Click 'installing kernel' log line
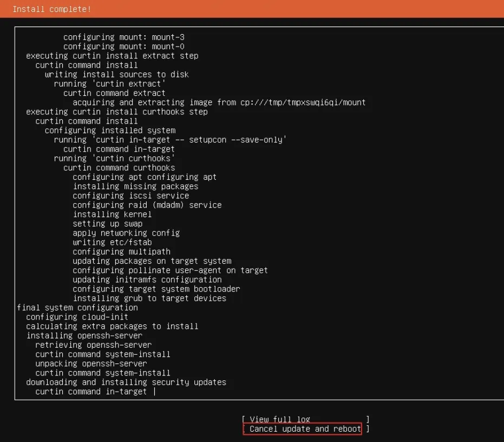This screenshot has width=504, height=442. click(112, 214)
